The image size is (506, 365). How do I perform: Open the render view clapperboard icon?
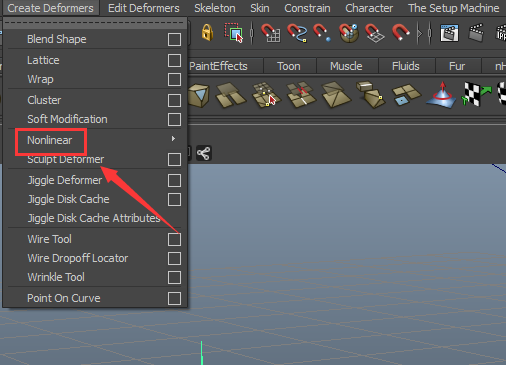pyautogui.click(x=449, y=33)
